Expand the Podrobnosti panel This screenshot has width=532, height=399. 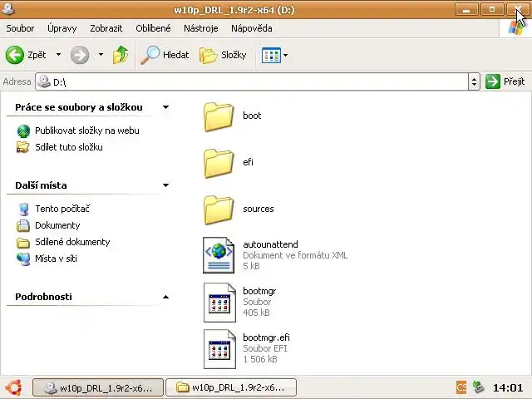point(165,297)
